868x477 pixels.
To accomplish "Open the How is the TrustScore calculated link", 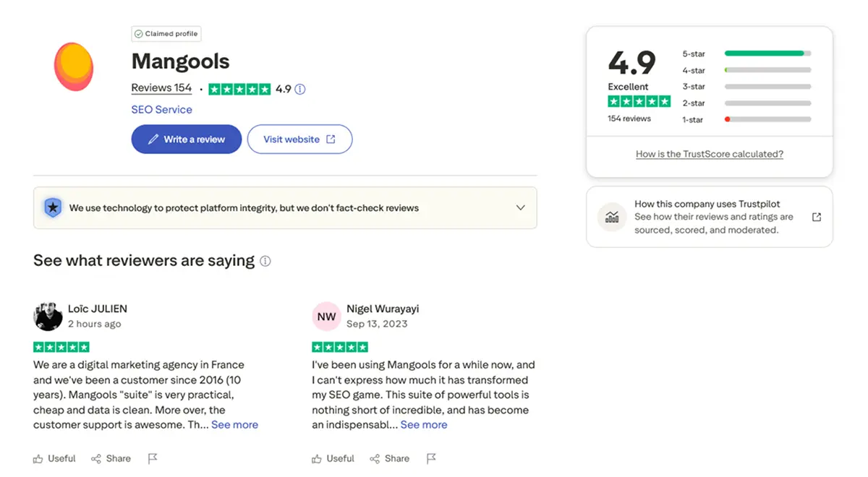I will click(x=709, y=154).
